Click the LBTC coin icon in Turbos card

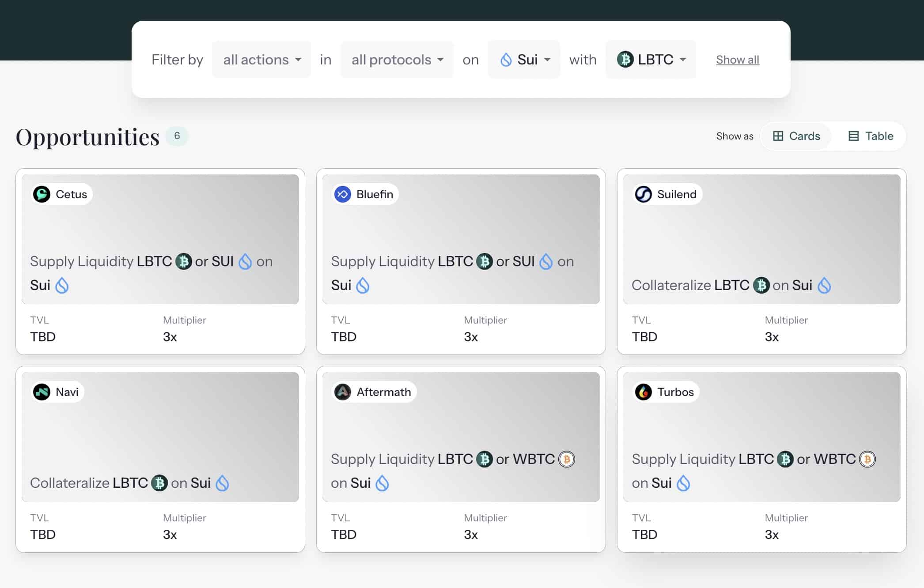(785, 459)
